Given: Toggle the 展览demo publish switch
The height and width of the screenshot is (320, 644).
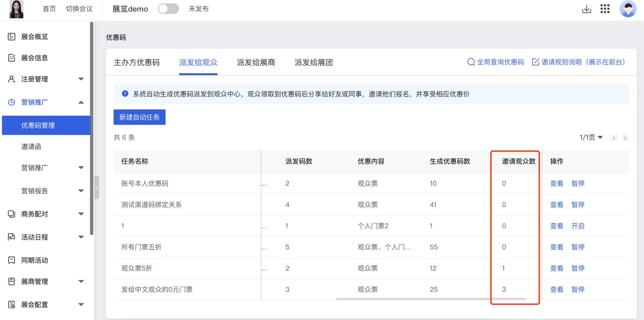Looking at the screenshot, I should (x=168, y=9).
